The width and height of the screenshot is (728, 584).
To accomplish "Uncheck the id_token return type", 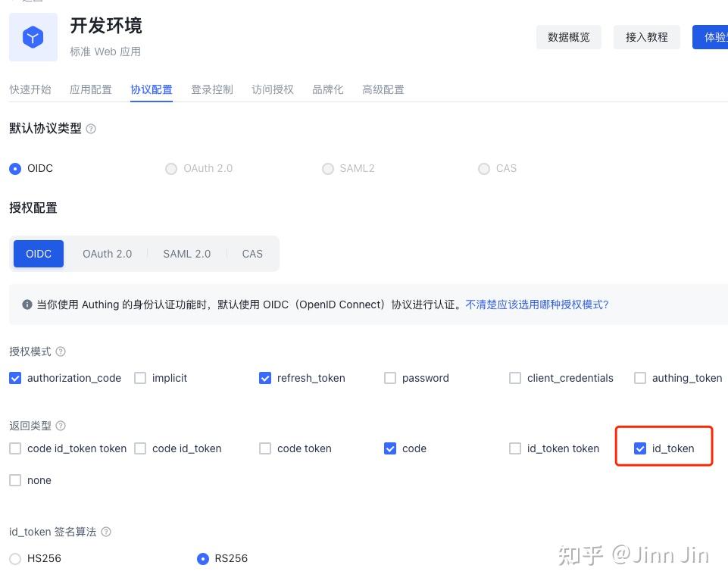I will (640, 448).
